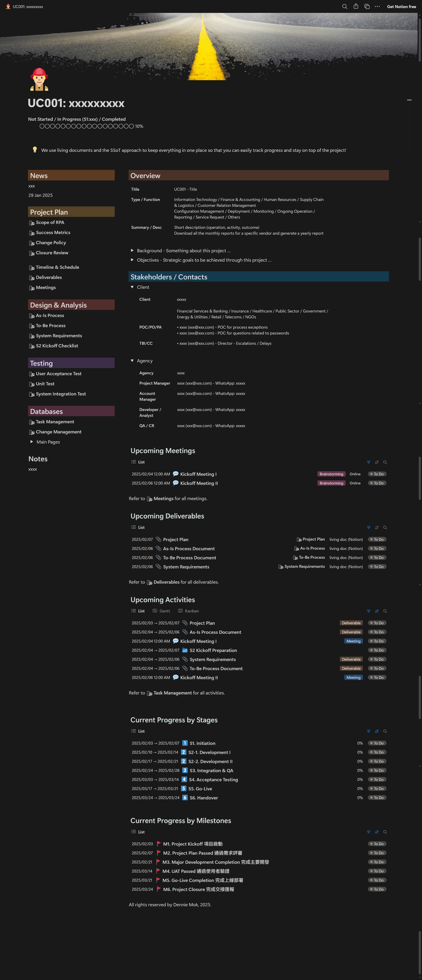The width and height of the screenshot is (422, 980).
Task: Collapse the Agency toggle section
Action: [x=132, y=361]
